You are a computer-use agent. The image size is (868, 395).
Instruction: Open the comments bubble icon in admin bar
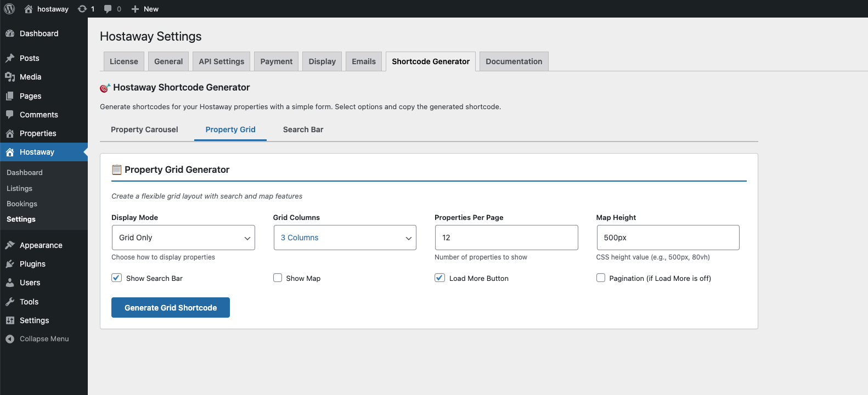click(x=108, y=9)
